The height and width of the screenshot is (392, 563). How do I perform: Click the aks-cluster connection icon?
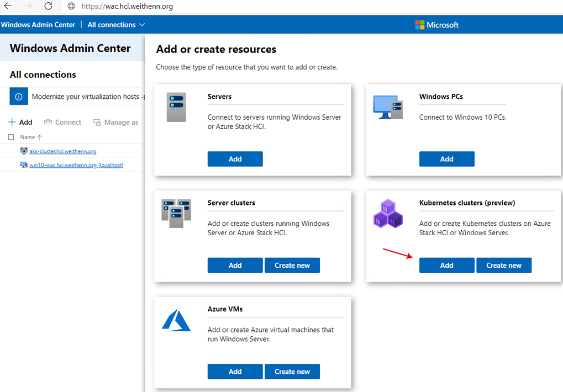24,151
